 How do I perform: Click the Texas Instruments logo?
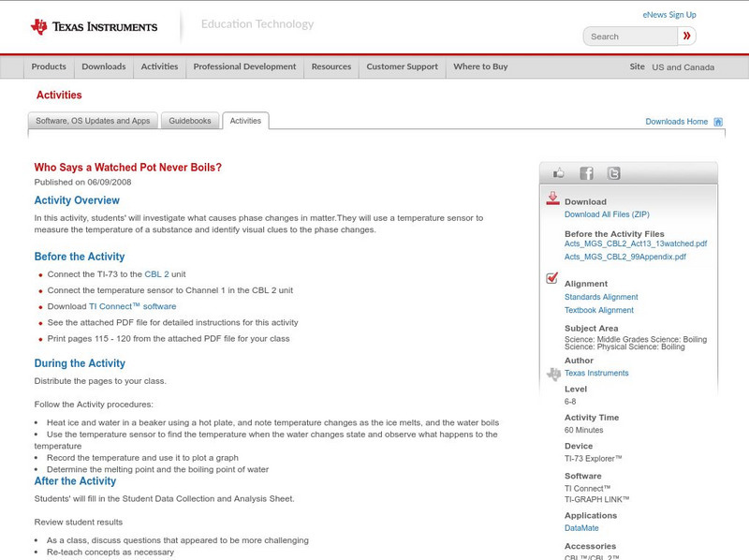click(x=94, y=27)
